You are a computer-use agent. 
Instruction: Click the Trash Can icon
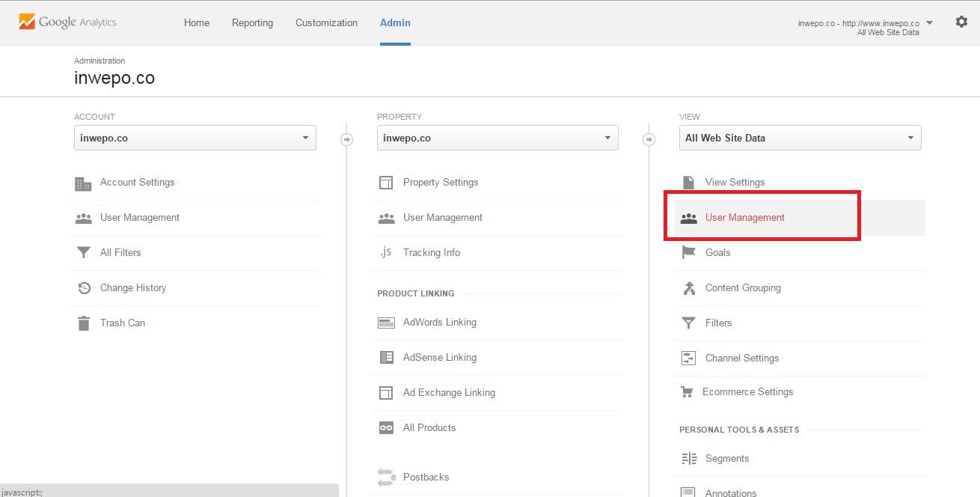(83, 323)
